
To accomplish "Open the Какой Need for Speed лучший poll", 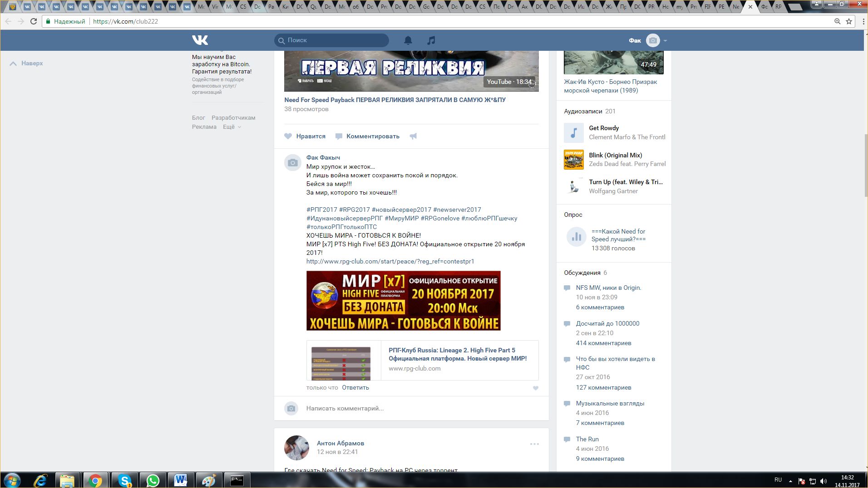I will 618,235.
